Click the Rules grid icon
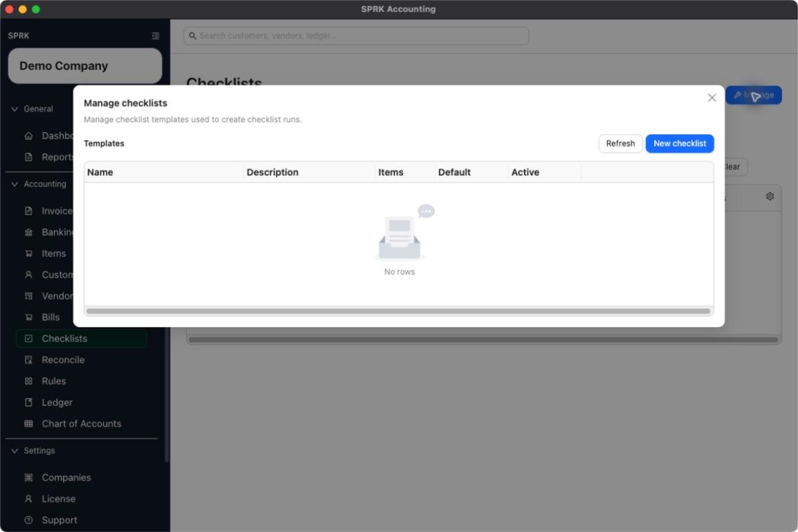 coord(28,381)
